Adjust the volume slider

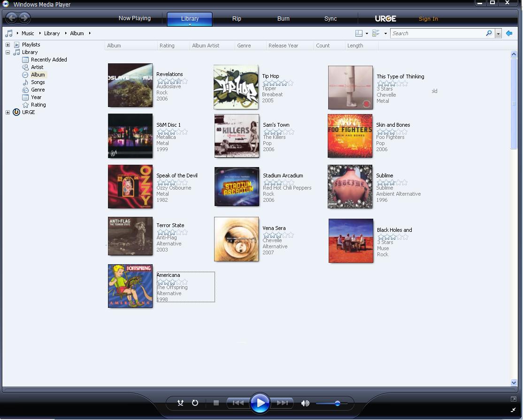click(x=332, y=403)
